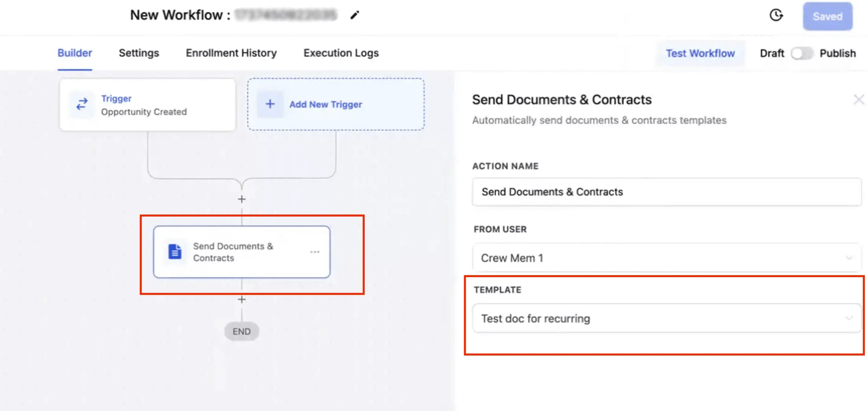Add a step before the END node
This screenshot has width=868, height=411.
[242, 300]
